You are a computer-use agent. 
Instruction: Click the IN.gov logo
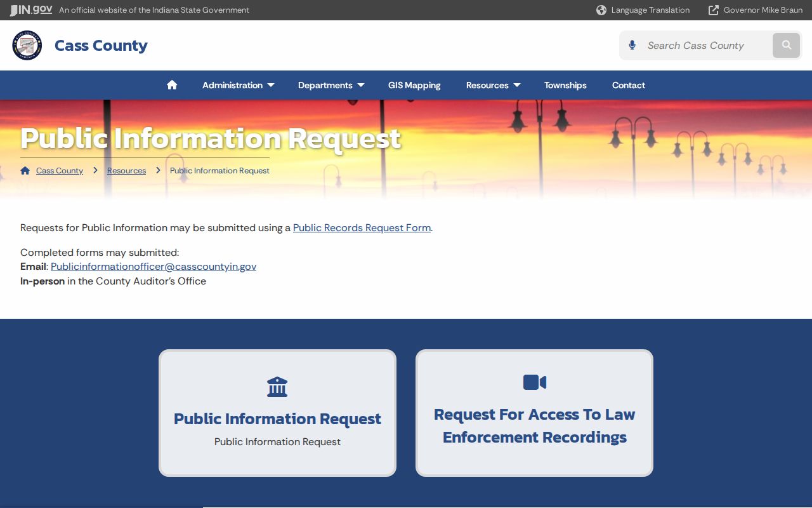tap(31, 10)
